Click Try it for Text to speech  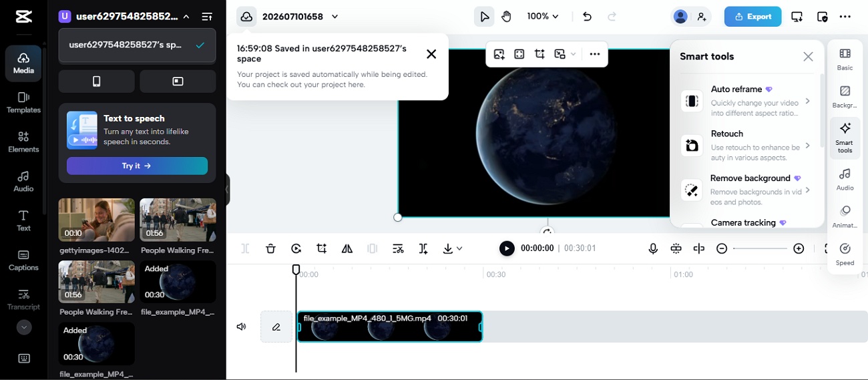click(137, 166)
